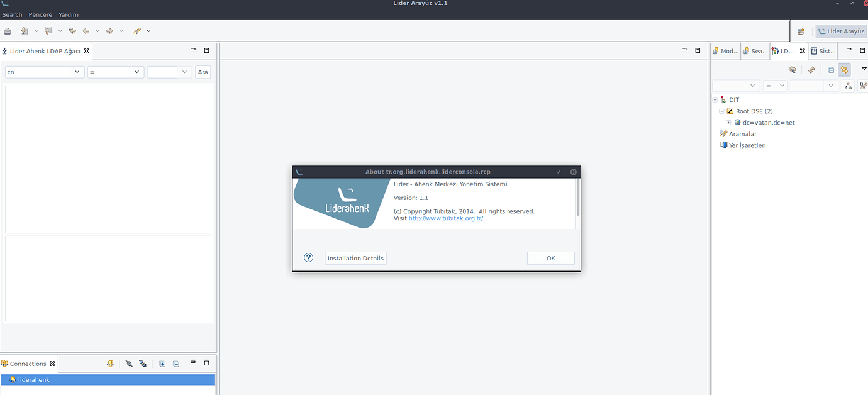Open the empty value combo in LDAP Ağacı
Screen dimensions: 868x395
click(x=169, y=72)
